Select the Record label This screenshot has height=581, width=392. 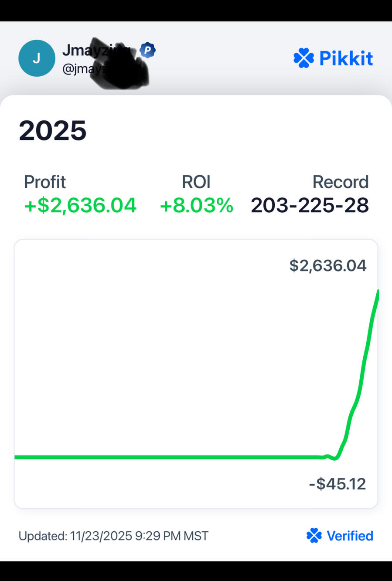click(x=341, y=182)
